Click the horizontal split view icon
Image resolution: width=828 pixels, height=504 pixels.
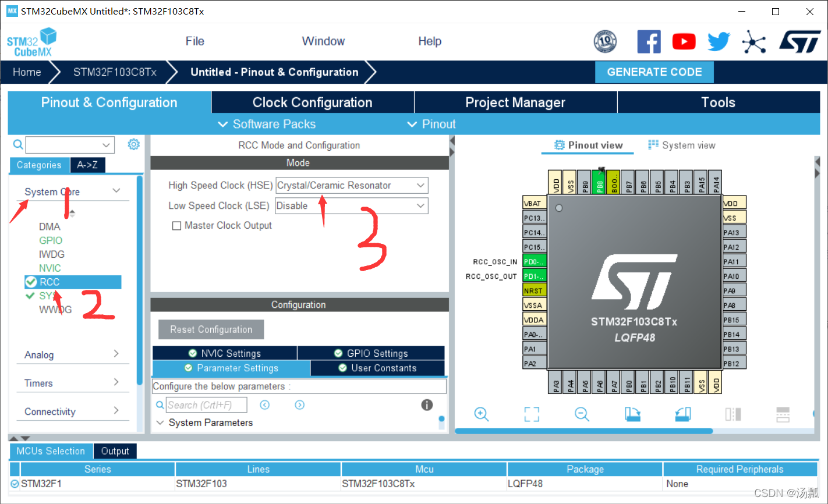click(783, 414)
